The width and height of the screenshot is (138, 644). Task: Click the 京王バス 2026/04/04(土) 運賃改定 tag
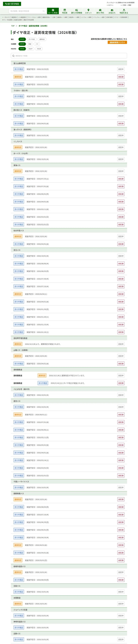(x=18, y=294)
